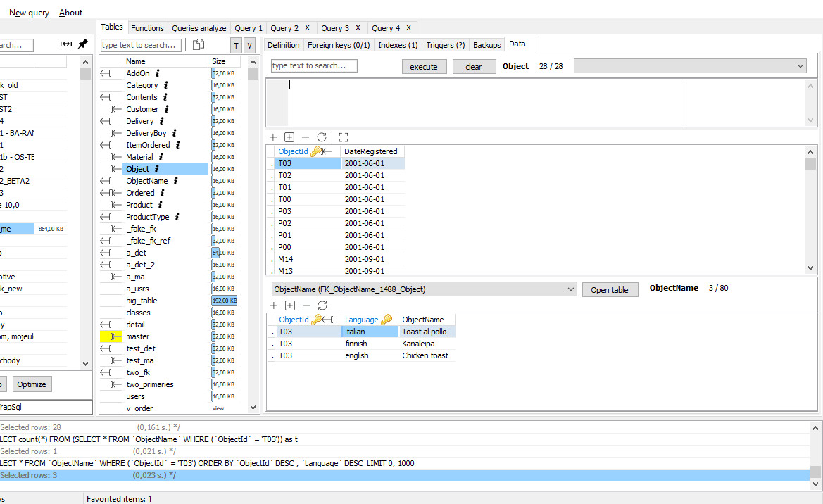Open the Triggers (?) tab
823x504 pixels.
[445, 45]
